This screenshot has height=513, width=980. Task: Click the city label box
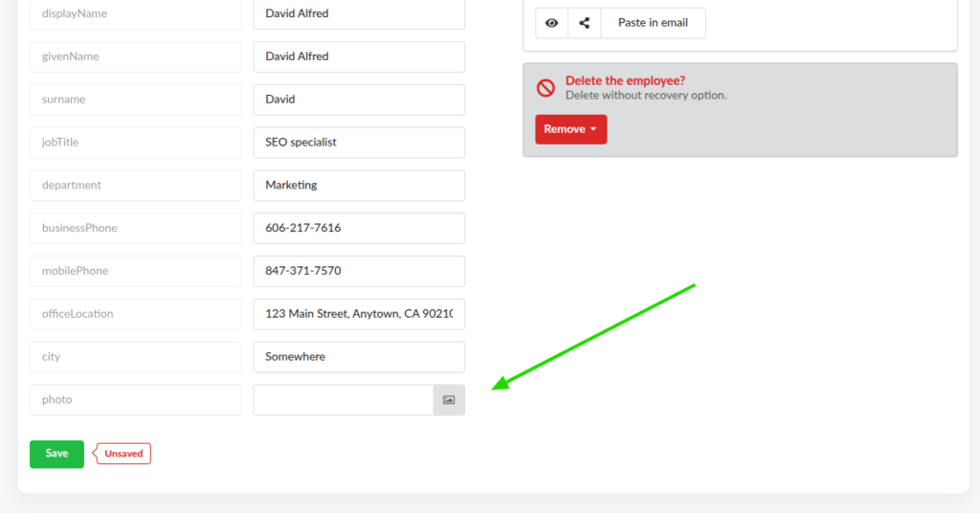click(x=136, y=357)
